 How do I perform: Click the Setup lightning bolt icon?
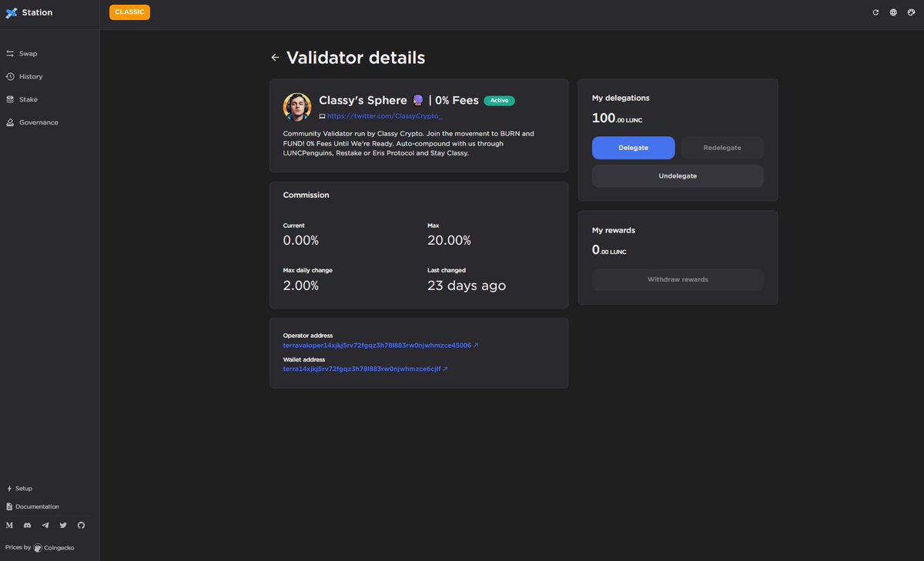tap(9, 489)
